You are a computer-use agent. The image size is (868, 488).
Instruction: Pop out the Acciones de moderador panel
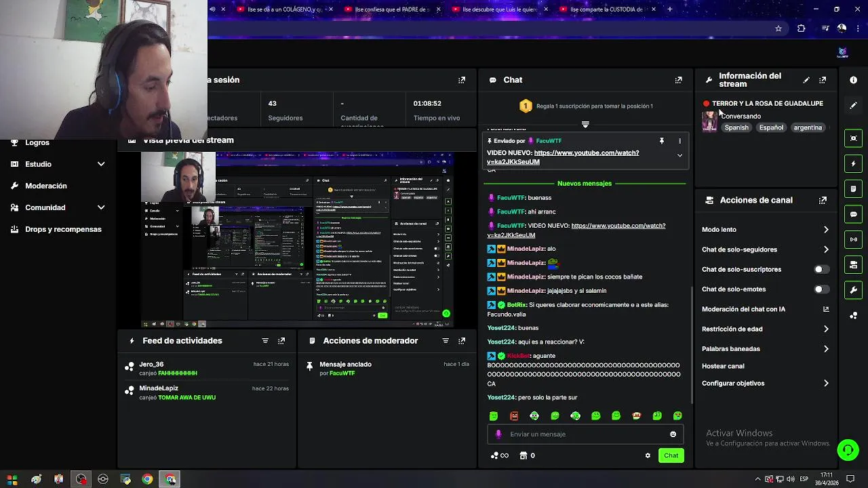pos(462,341)
